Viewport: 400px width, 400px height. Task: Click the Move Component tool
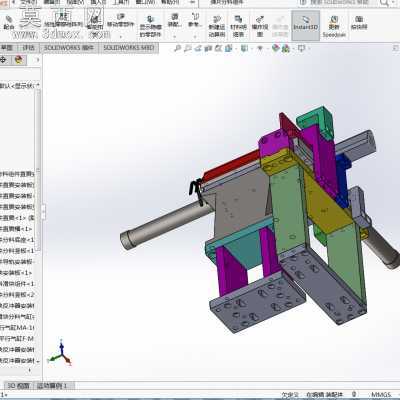pos(121,21)
